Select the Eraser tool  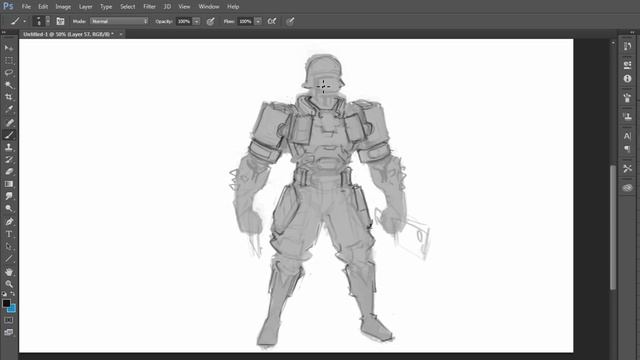pos(9,171)
